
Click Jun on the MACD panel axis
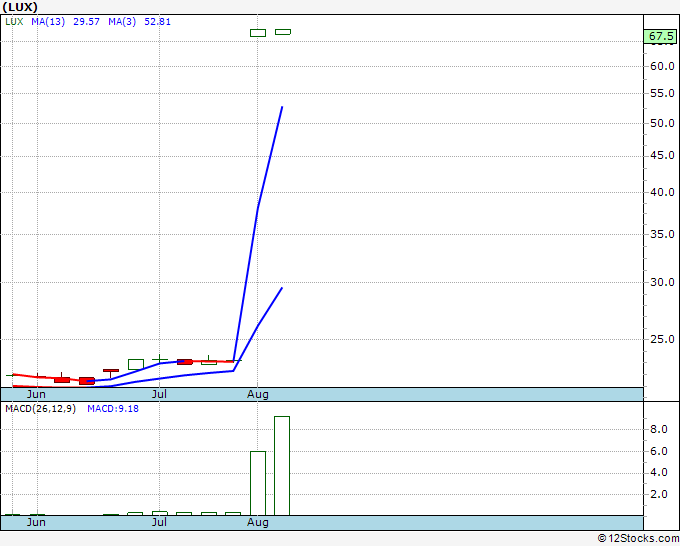[36, 522]
